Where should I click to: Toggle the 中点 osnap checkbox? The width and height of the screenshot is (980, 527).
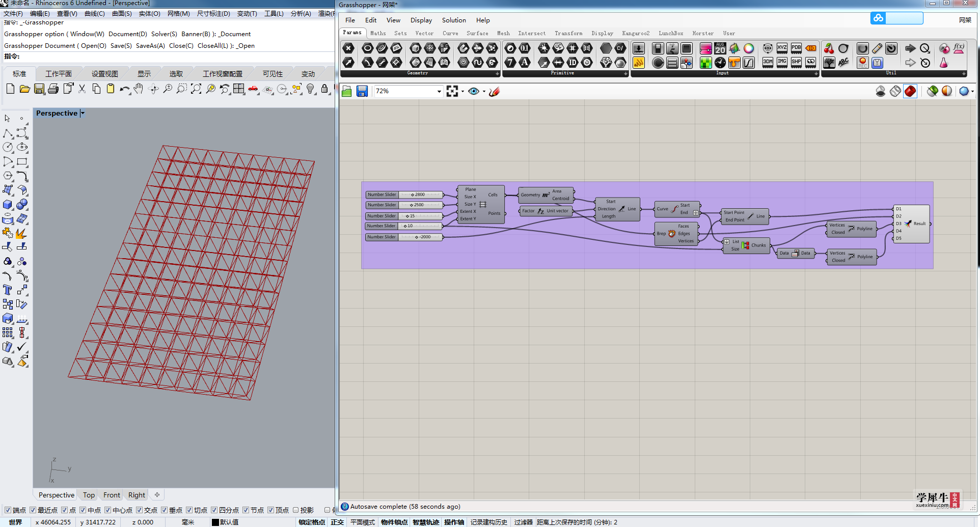(83, 510)
